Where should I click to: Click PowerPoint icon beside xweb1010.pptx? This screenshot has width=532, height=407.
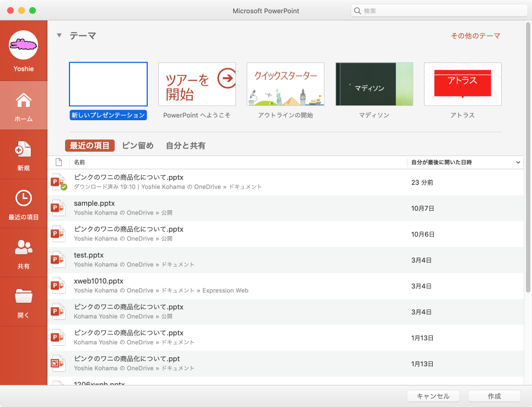click(58, 286)
